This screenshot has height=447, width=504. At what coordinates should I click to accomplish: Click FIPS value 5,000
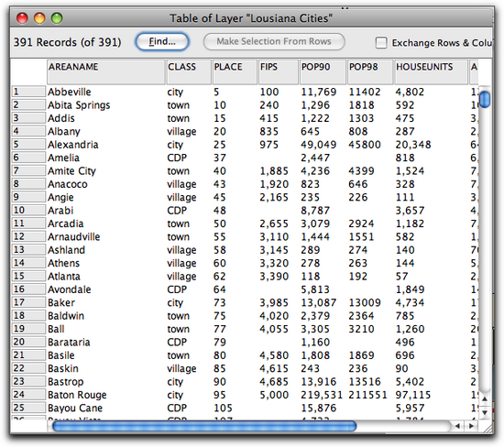click(274, 395)
